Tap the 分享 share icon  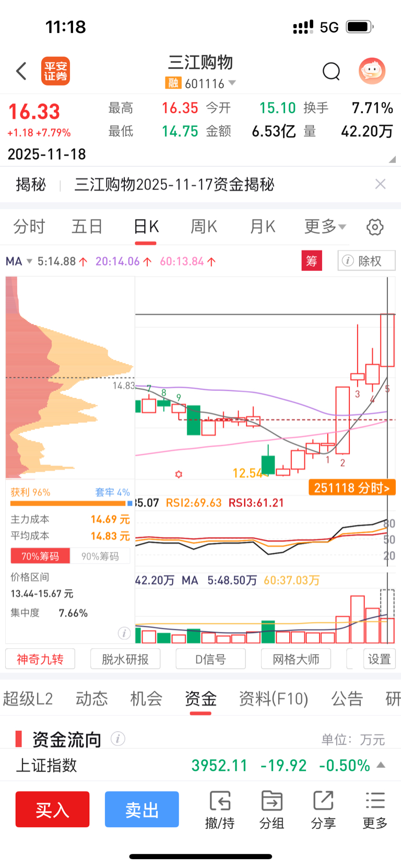point(323,810)
